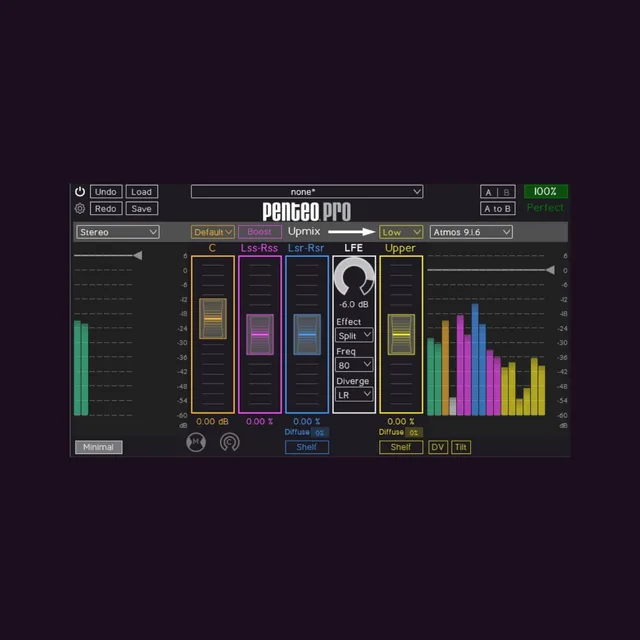Click the C fader 0.00 dB value
This screenshot has height=640, width=640.
213,421
